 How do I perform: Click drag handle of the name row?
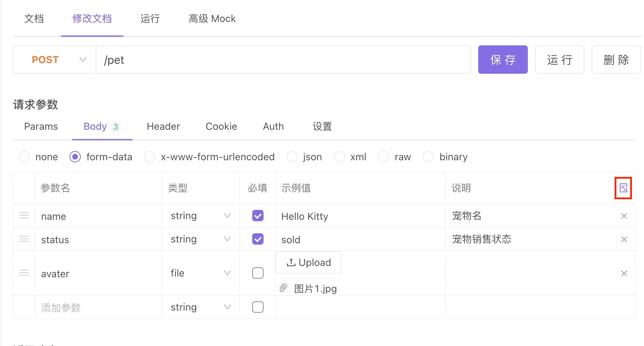pyautogui.click(x=24, y=215)
